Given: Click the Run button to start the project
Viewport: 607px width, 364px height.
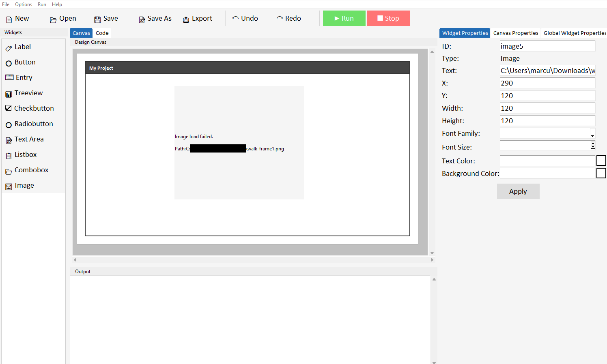Looking at the screenshot, I should click(344, 18).
